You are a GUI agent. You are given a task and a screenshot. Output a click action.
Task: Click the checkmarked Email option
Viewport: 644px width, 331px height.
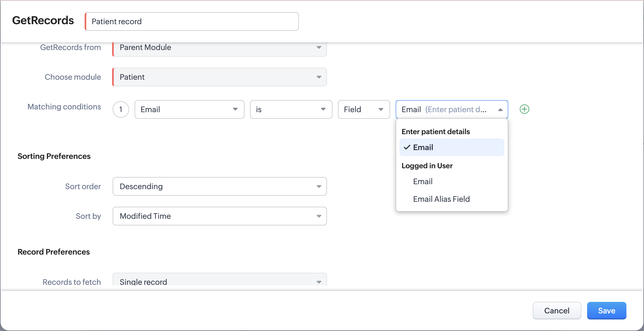tap(451, 147)
